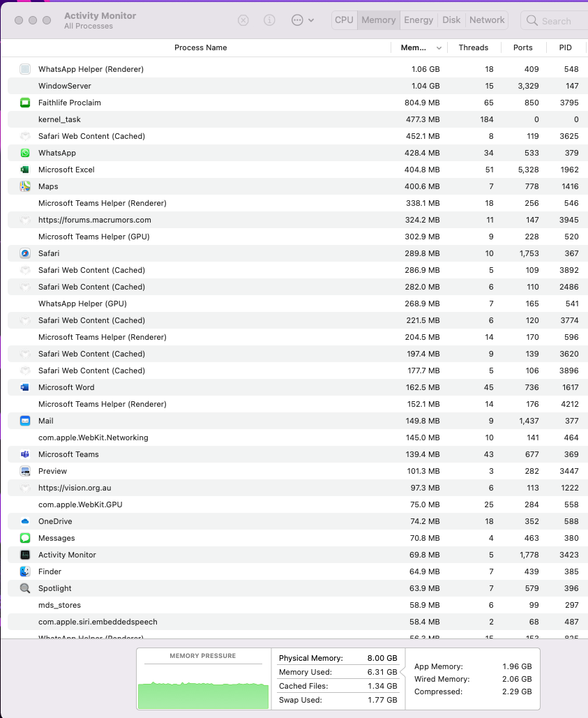Select the Microsoft Teams Helper (GPU) name

[x=93, y=237]
